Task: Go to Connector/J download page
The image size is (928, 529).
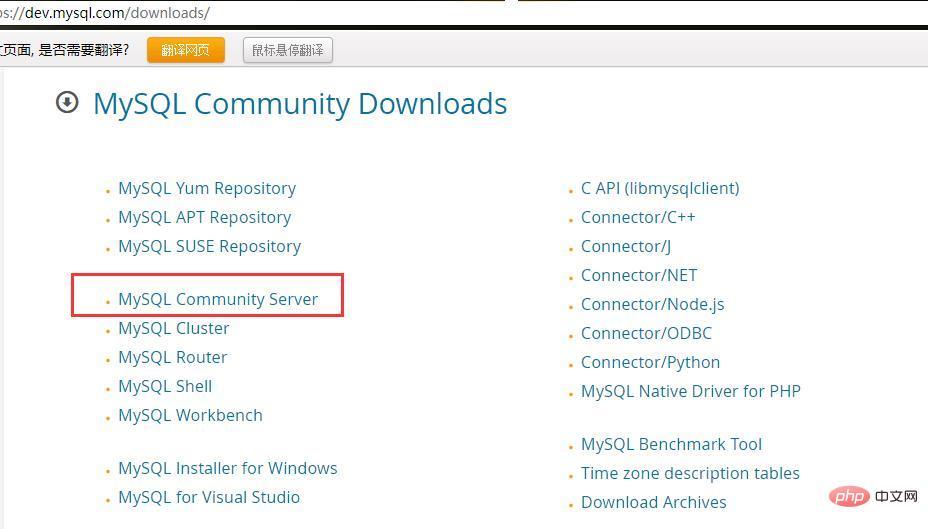Action: click(x=626, y=246)
